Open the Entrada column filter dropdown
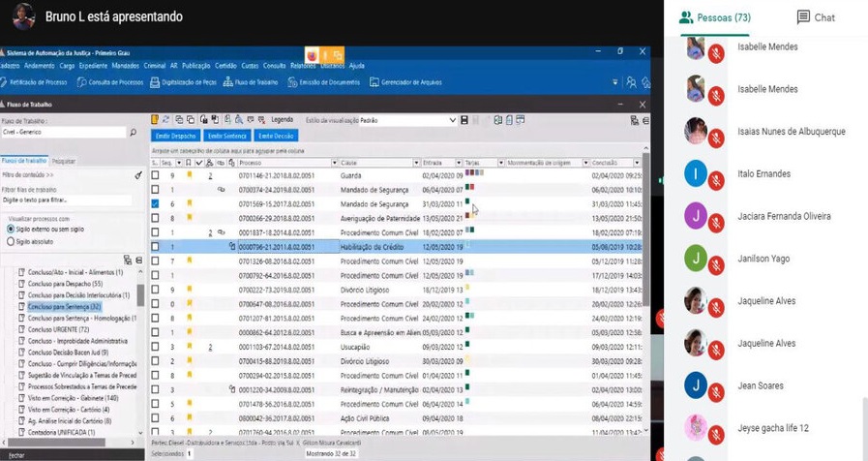Viewport: 868px width, 461px height. [x=459, y=163]
